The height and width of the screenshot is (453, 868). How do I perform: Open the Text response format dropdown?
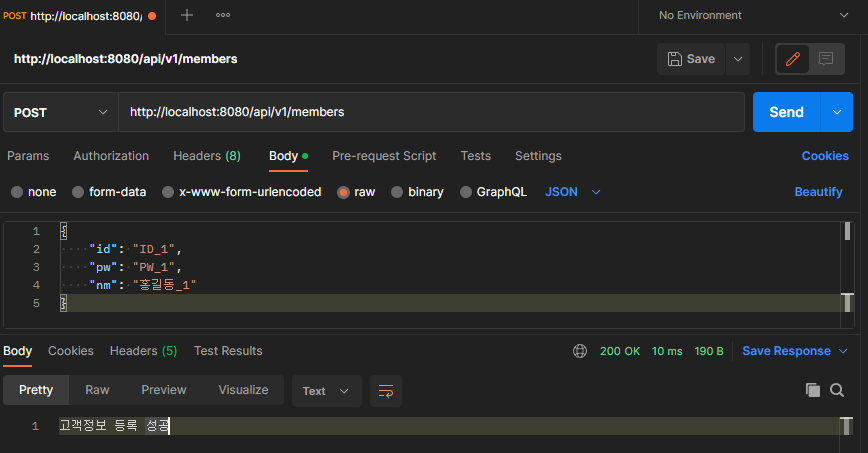point(327,391)
